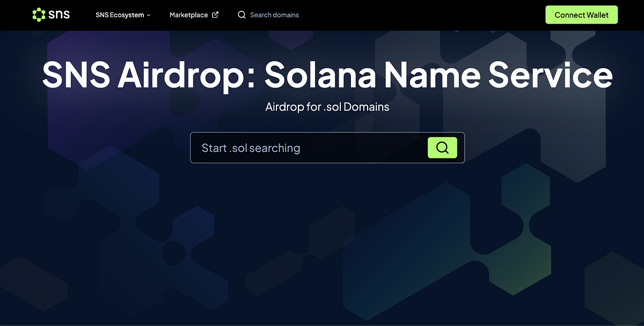This screenshot has width=644, height=326.
Task: Click the SNS hexagon logo icon
Action: click(40, 15)
